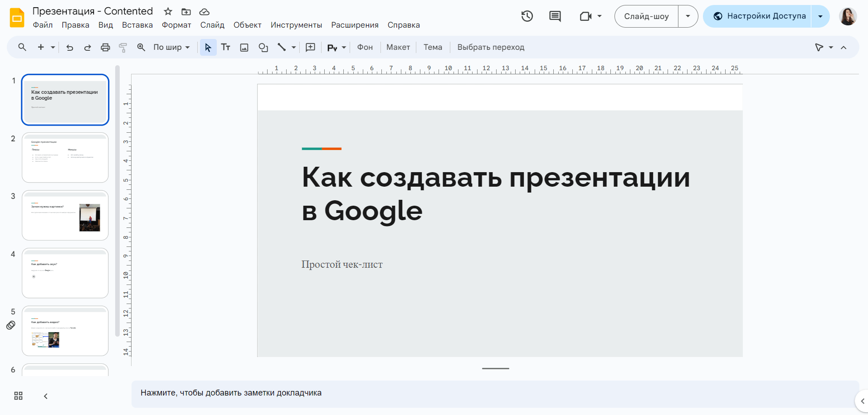Open the Справка menu
868x415 pixels.
[x=404, y=25]
